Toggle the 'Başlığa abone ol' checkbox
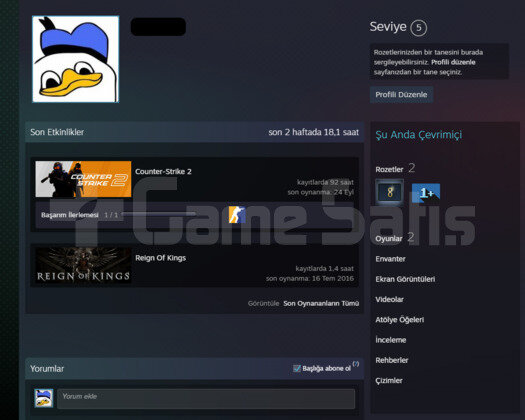Screen dimensions: 525x420 pos(297,368)
